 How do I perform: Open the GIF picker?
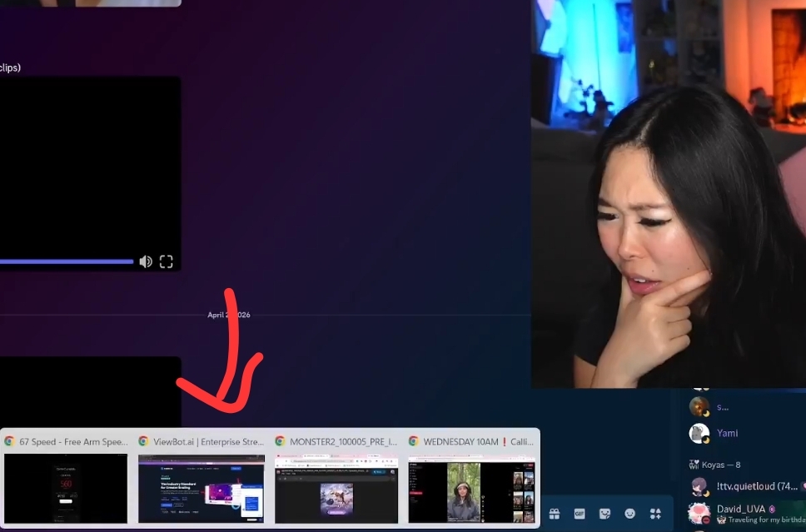point(580,514)
